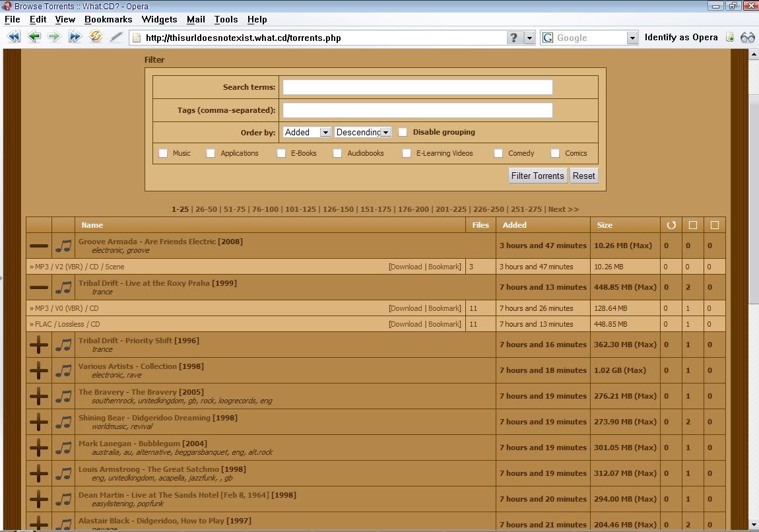Click the question mark icon in address bar

[x=514, y=38]
